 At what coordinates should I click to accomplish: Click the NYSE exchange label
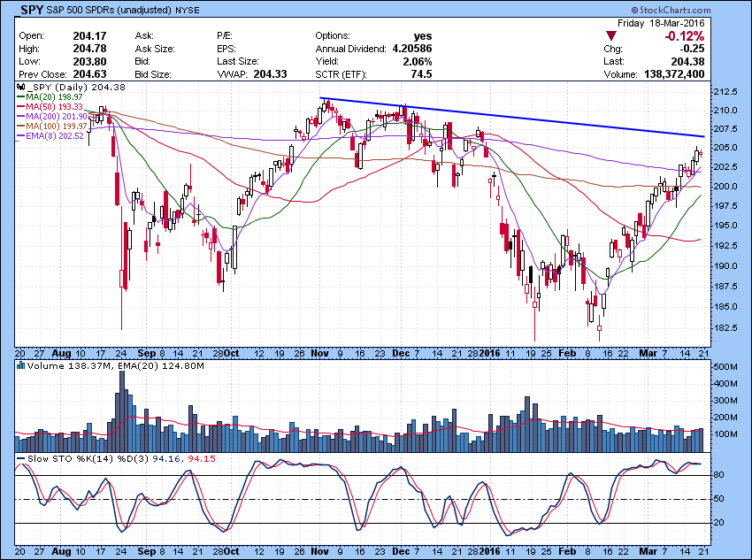[187, 10]
